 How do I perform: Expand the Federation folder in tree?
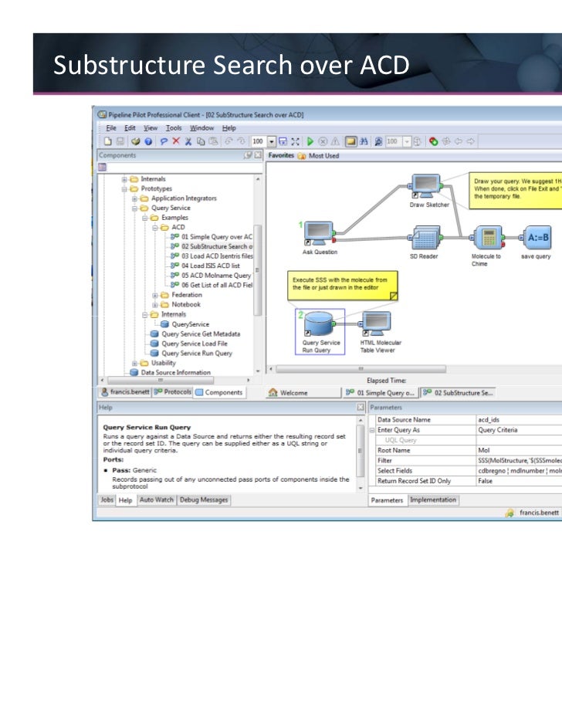coord(154,295)
